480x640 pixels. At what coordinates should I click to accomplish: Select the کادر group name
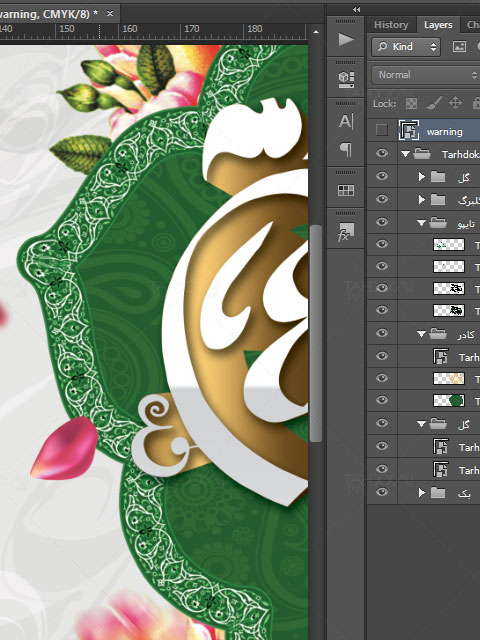[x=466, y=335]
